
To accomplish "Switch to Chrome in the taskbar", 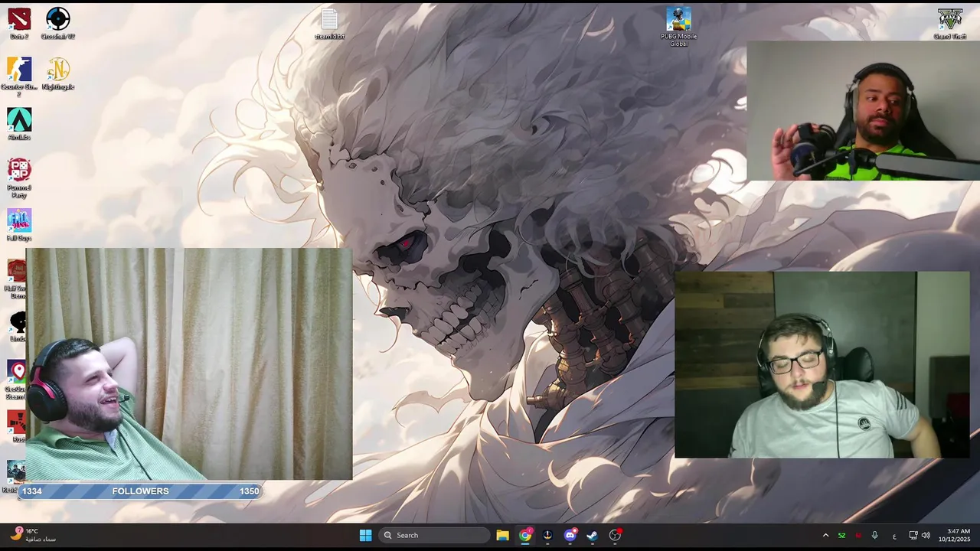I will [x=525, y=535].
